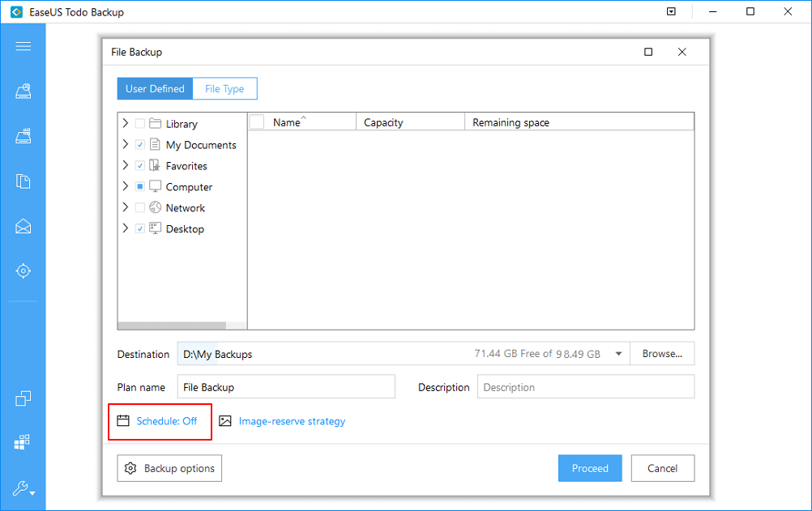Maximize the File Backup dialog
Image resolution: width=812 pixels, height=511 pixels.
click(648, 52)
